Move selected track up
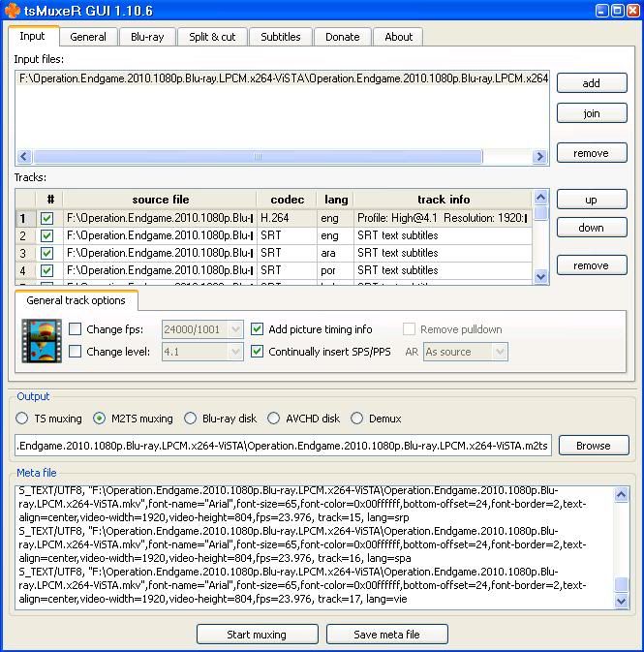The width and height of the screenshot is (644, 652). pos(592,200)
